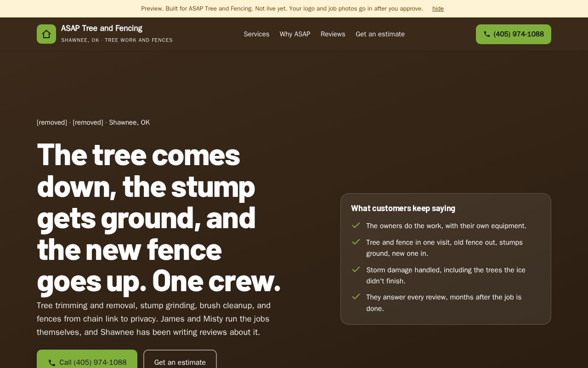Click the 'SHAWNEE, OK · TREE WORK AND FENCES' subtitle
This screenshot has height=368, width=588.
tap(117, 40)
